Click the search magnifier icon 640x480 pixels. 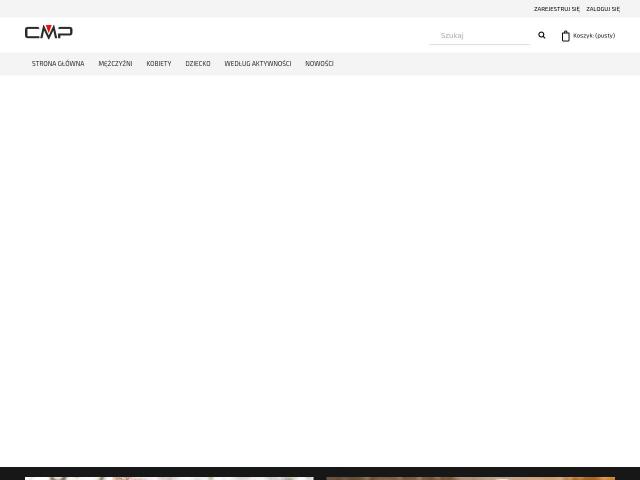[x=542, y=35]
